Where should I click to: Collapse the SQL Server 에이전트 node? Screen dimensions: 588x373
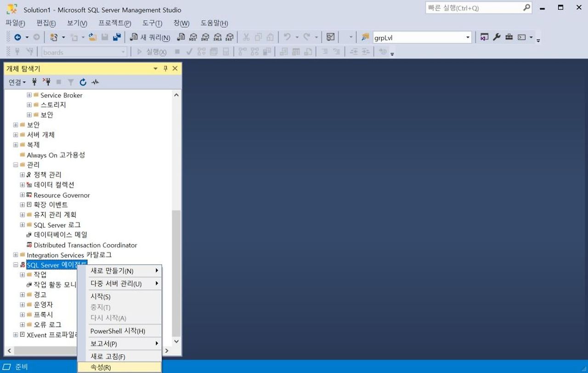pyautogui.click(x=16, y=265)
